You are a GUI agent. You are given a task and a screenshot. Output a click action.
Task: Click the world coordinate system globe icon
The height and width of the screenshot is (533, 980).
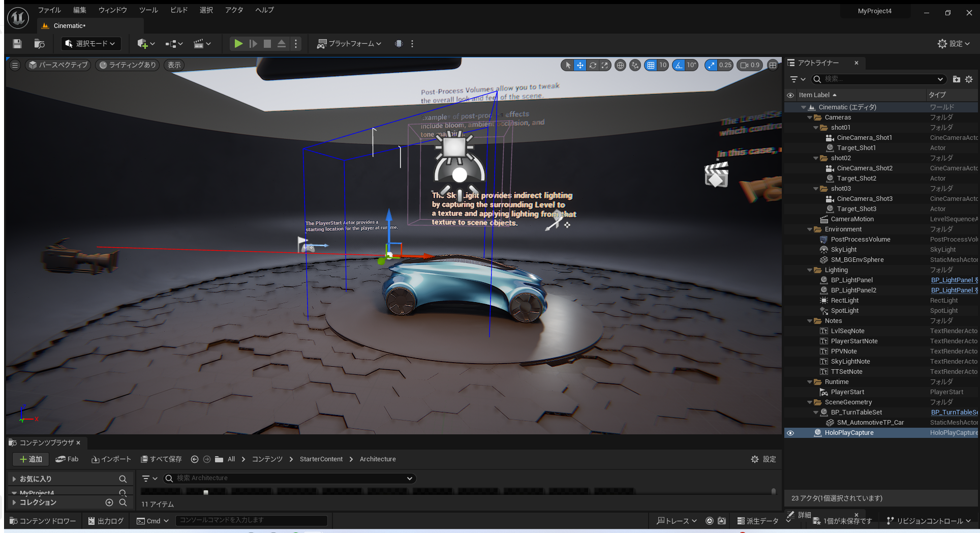coord(620,65)
